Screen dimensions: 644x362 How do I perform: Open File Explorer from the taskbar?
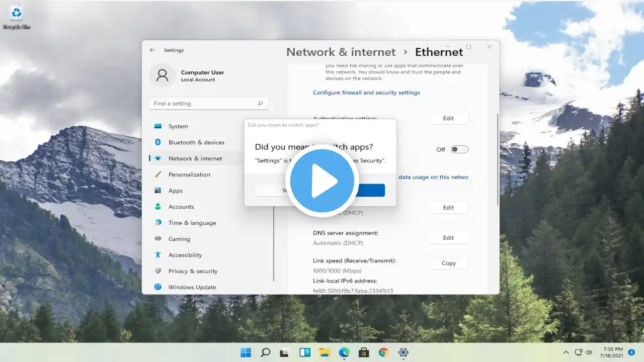[325, 352]
